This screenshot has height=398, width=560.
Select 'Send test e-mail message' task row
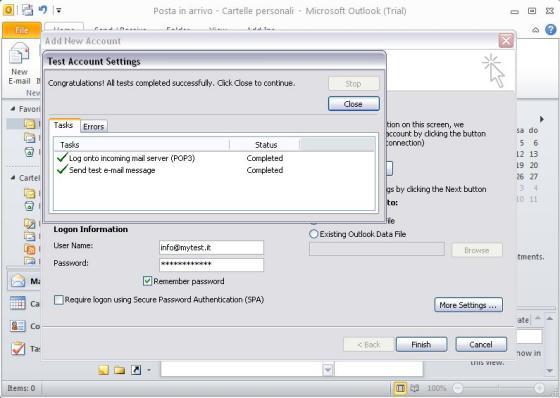(214, 170)
